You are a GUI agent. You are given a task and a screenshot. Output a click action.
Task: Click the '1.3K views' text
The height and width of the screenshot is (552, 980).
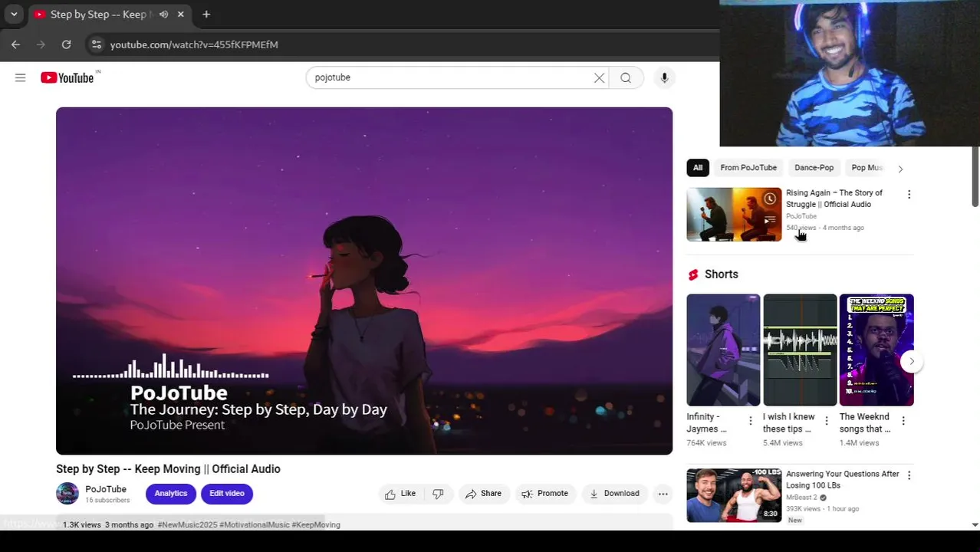tap(81, 525)
